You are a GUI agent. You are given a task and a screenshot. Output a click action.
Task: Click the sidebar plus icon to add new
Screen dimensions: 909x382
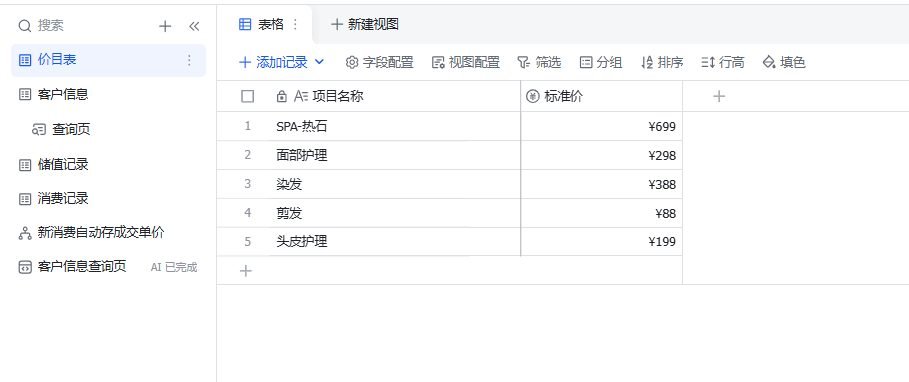point(165,26)
